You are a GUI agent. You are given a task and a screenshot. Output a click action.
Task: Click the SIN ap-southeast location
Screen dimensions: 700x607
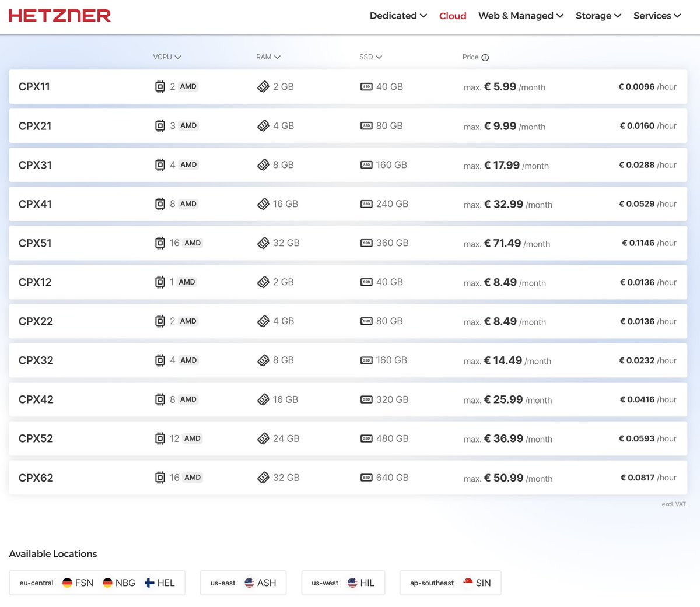[x=477, y=583]
